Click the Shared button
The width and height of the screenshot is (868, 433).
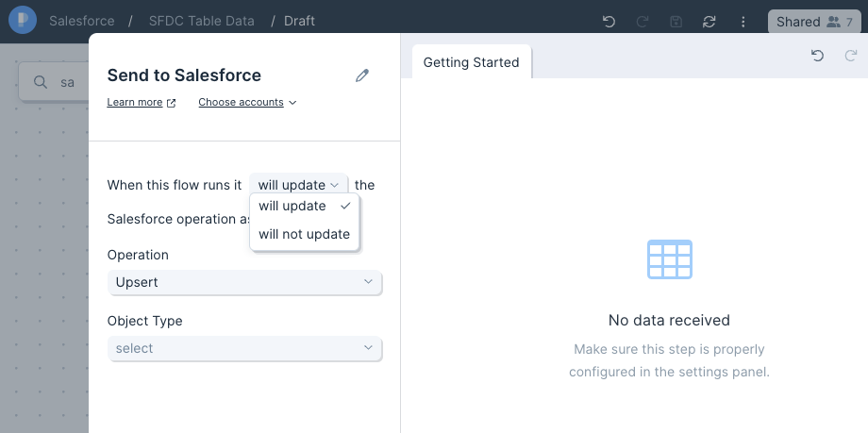[814, 22]
